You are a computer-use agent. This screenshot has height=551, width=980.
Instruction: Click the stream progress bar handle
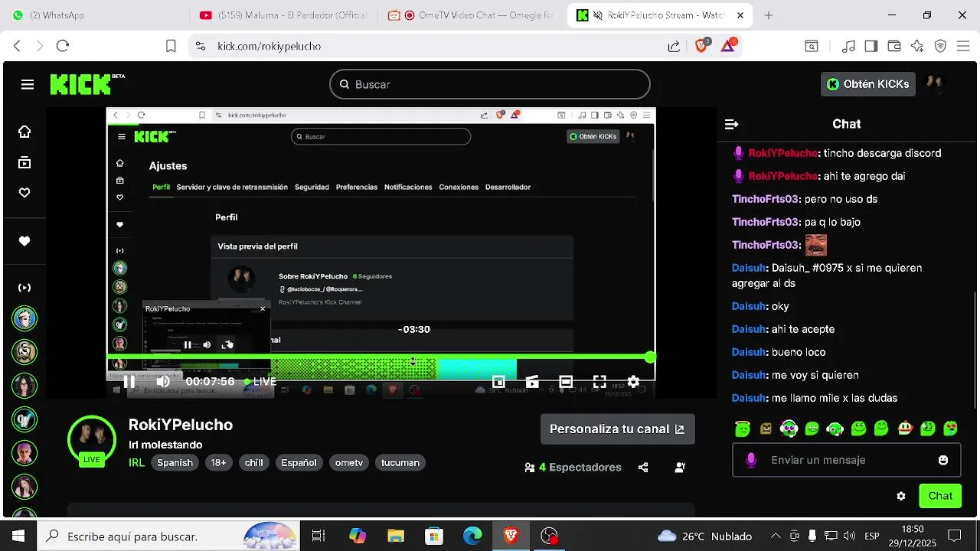pyautogui.click(x=650, y=357)
